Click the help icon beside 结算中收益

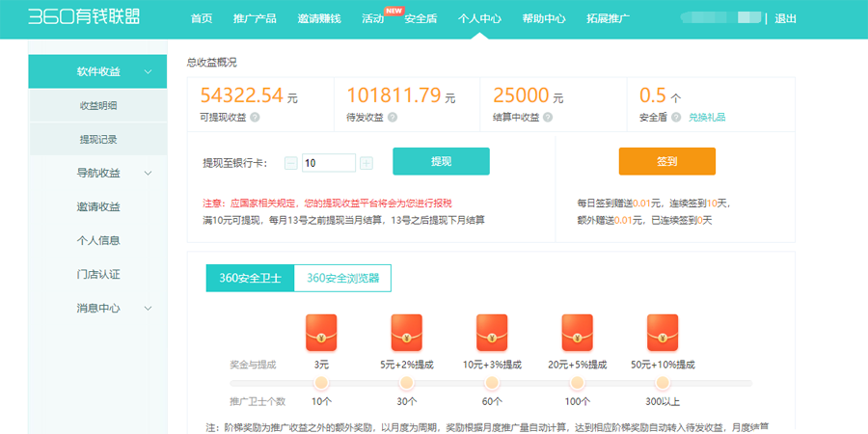click(548, 118)
